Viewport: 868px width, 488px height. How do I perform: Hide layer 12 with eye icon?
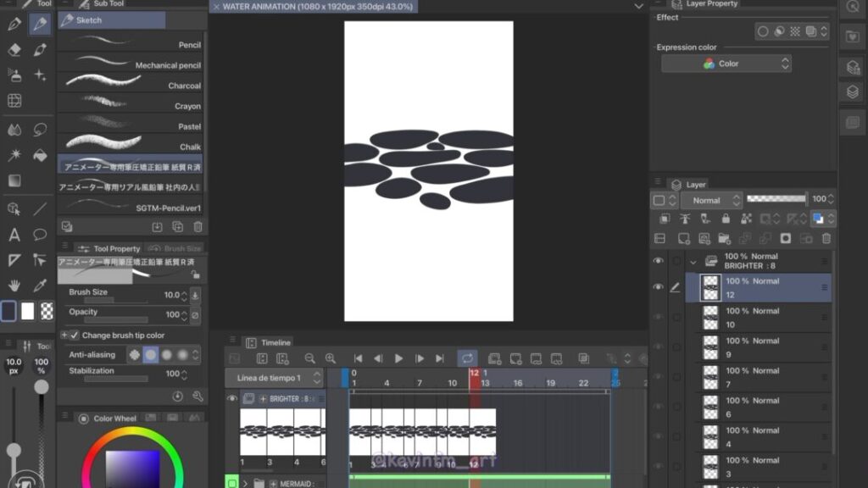tap(658, 287)
